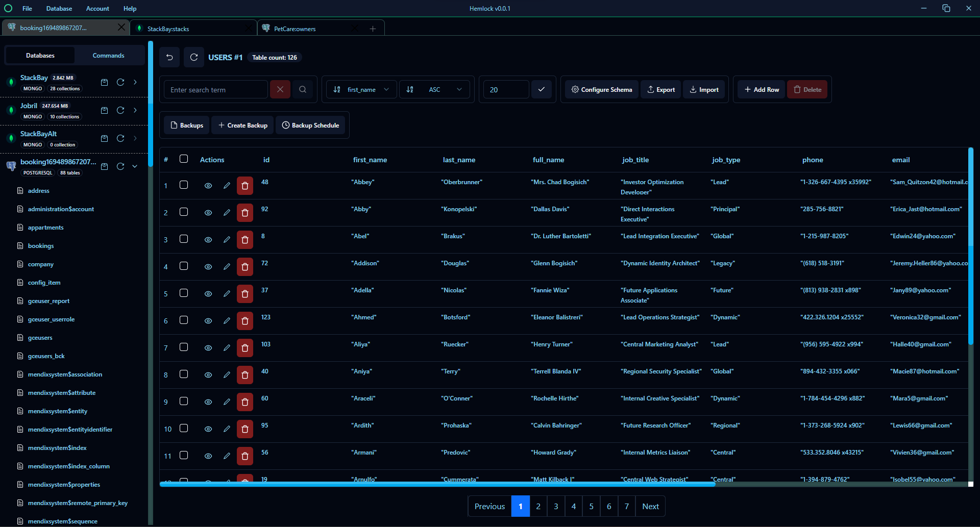Edit the Aniya Terry row
Viewport: 980px width, 527px height.
click(x=227, y=375)
